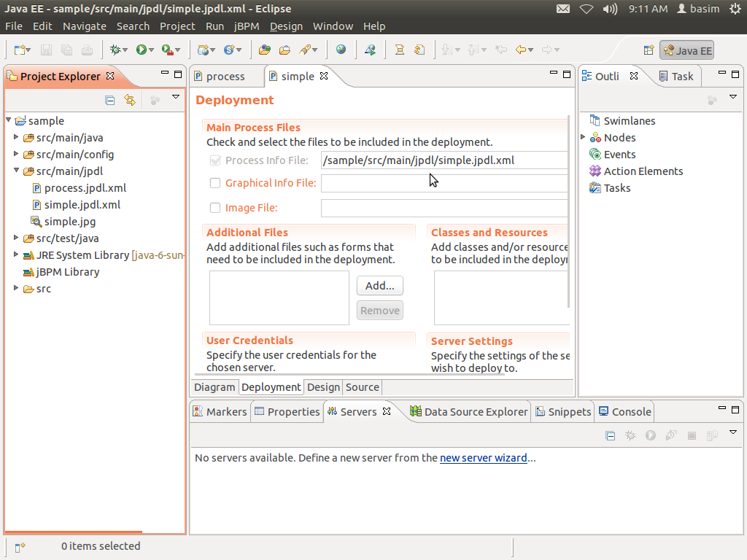
Task: Click the Add... button for additional files
Action: point(379,286)
